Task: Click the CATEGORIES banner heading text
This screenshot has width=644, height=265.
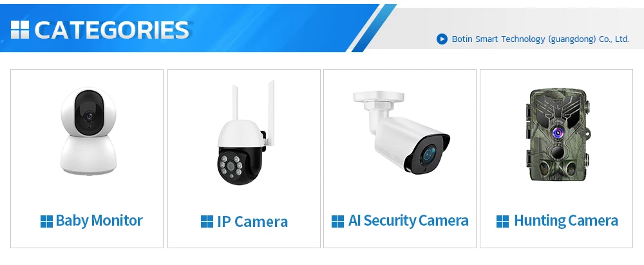Action: 111,30
